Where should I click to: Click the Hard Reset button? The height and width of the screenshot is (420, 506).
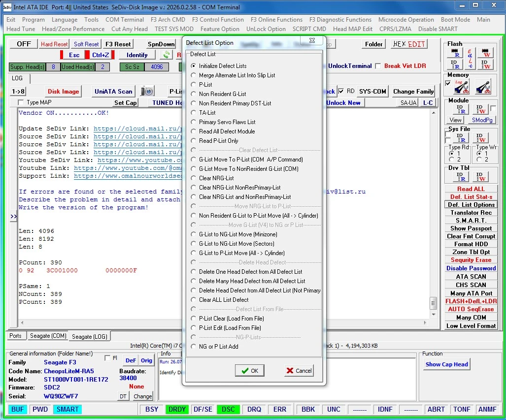click(54, 44)
